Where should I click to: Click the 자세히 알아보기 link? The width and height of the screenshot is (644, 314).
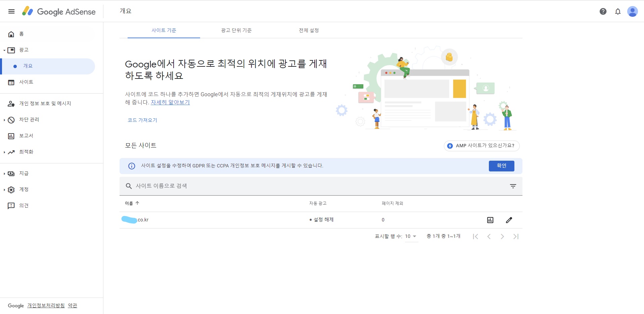click(170, 103)
